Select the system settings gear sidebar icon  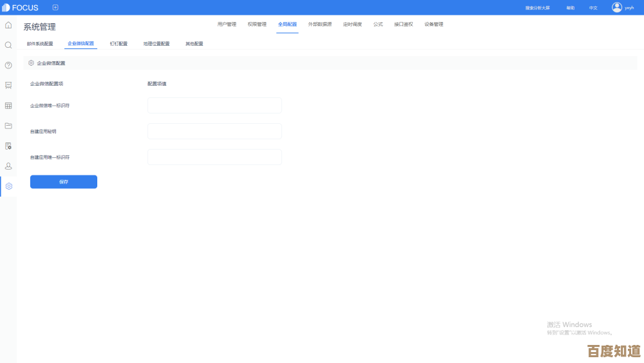coord(8,186)
